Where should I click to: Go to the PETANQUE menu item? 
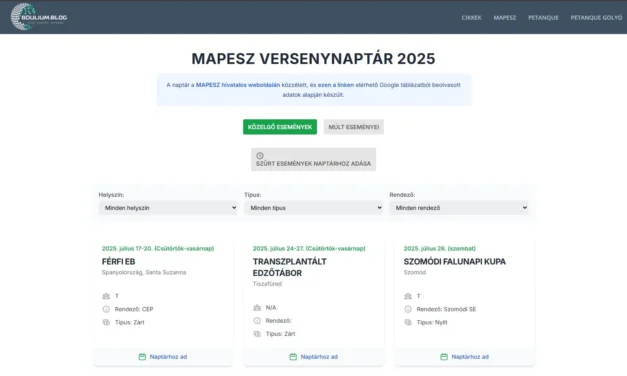pyautogui.click(x=543, y=18)
